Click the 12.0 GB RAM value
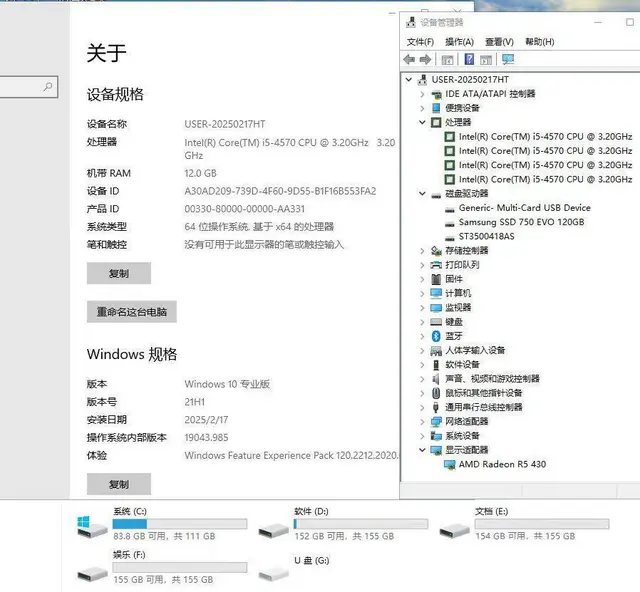This screenshot has height=592, width=640. [x=200, y=173]
